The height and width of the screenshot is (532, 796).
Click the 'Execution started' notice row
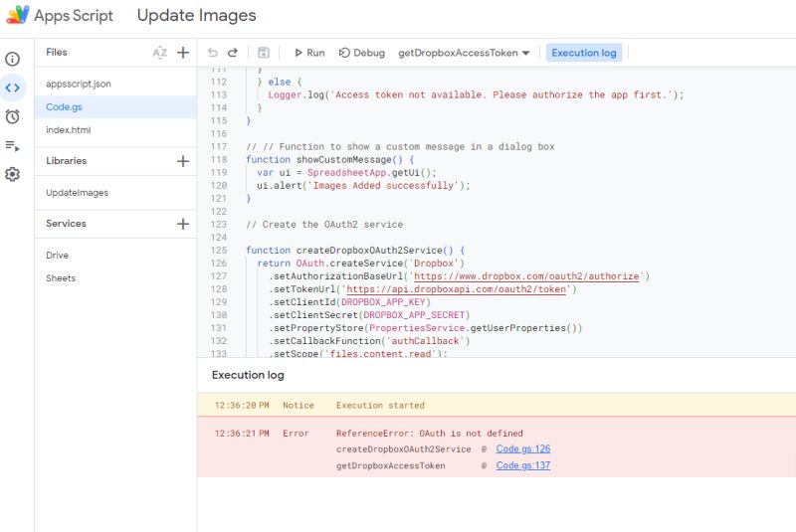pos(497,405)
